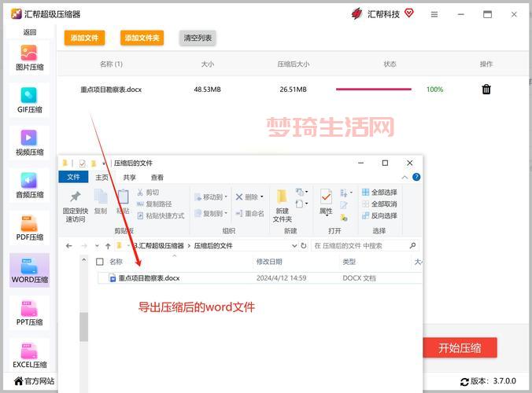
Task: Open the hamburger menu in title bar
Action: [x=434, y=14]
